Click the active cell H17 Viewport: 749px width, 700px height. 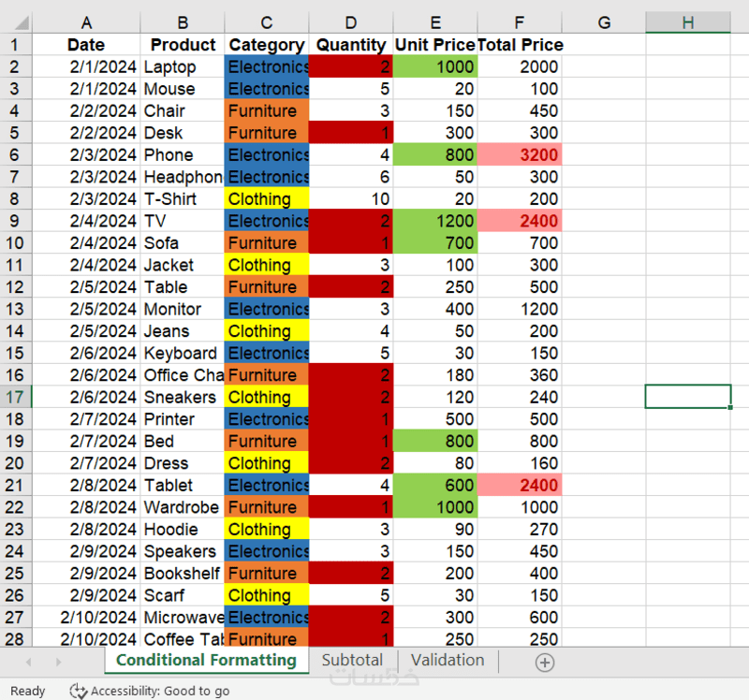[x=688, y=397]
